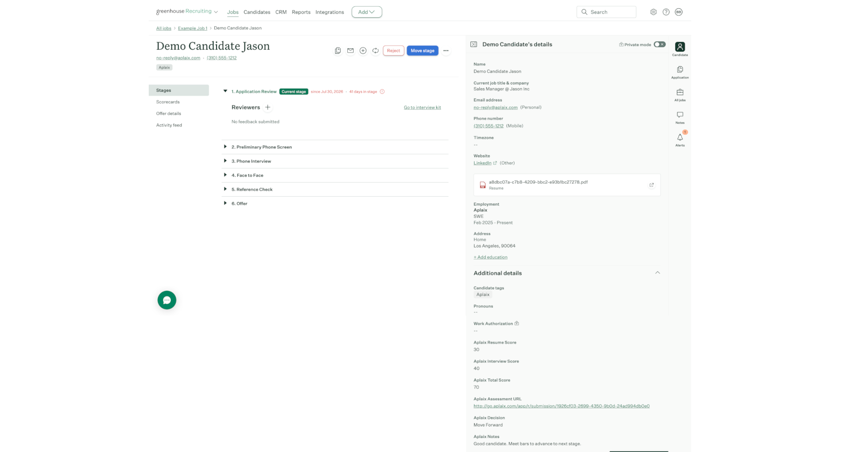Add a reviewer with the plus icon
This screenshot has width=868, height=452.
pyautogui.click(x=268, y=107)
